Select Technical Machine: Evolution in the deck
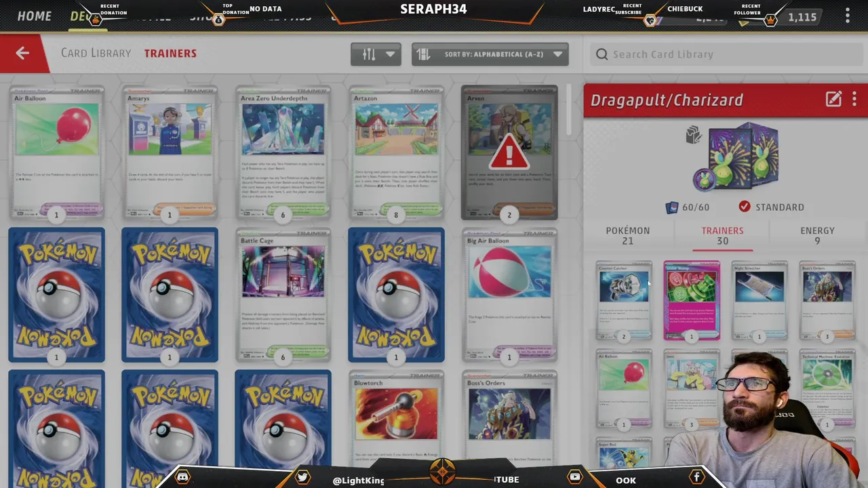Image resolution: width=868 pixels, height=488 pixels. [827, 388]
